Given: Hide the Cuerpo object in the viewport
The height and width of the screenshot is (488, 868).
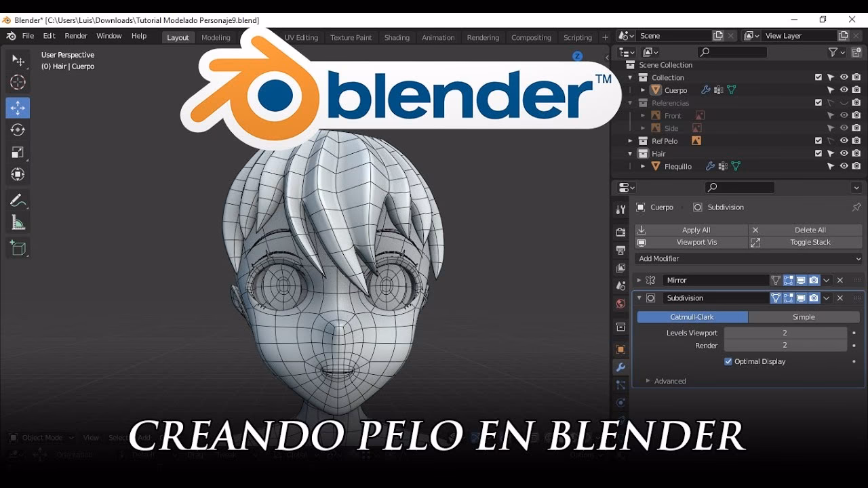Looking at the screenshot, I should point(844,89).
